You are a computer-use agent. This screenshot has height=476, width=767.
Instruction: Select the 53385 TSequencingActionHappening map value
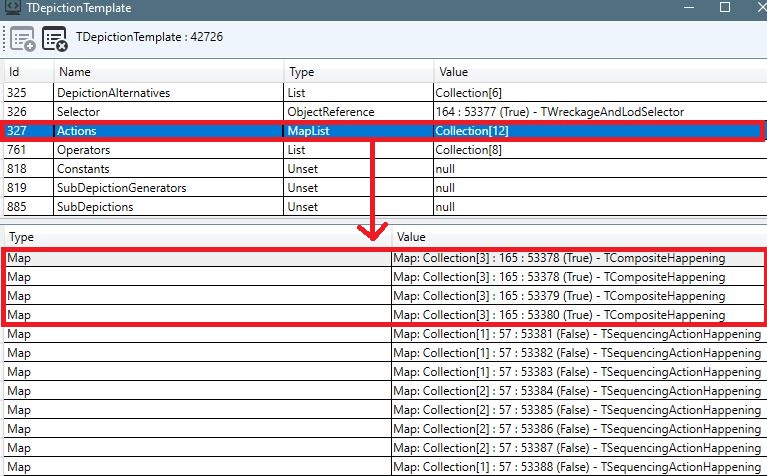(x=579, y=410)
